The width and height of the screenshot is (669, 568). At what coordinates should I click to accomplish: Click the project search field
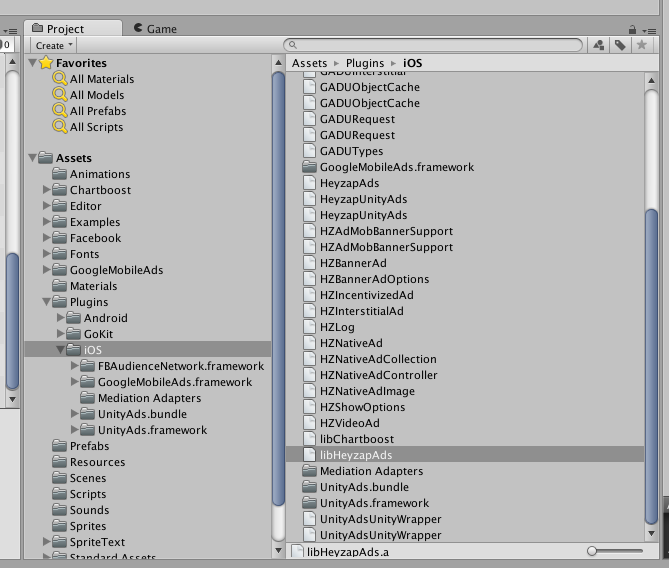click(x=433, y=45)
